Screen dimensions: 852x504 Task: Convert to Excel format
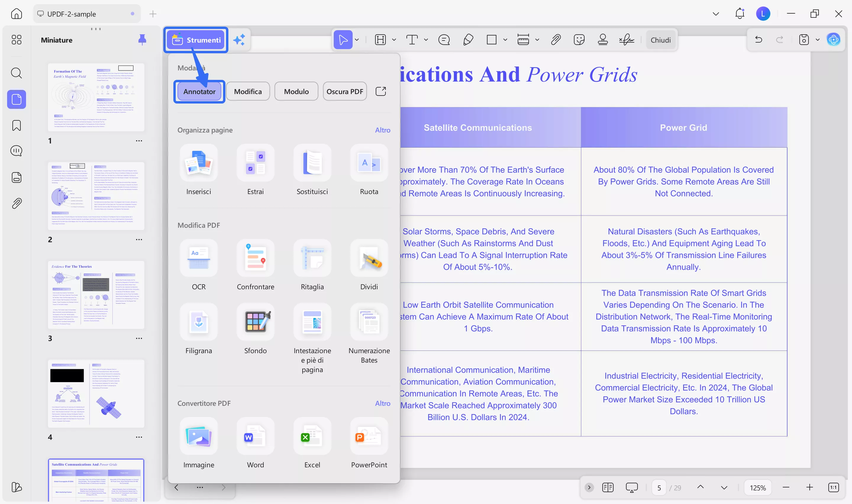pos(312,436)
